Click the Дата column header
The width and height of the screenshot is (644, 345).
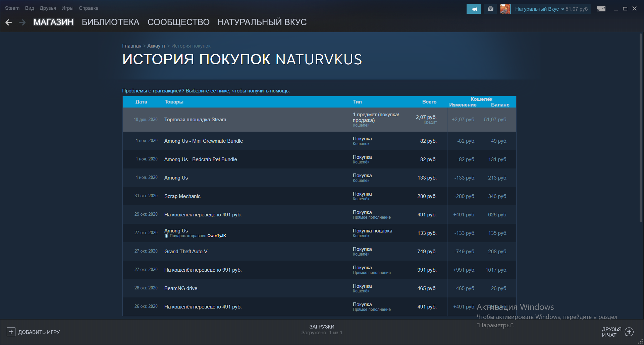(141, 102)
